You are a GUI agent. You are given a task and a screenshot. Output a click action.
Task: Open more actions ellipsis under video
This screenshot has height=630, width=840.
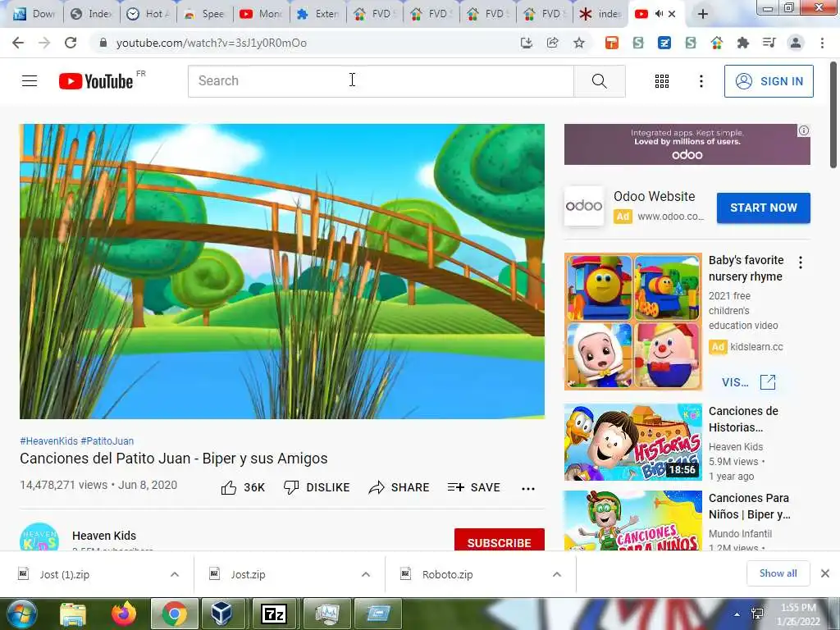click(x=528, y=488)
